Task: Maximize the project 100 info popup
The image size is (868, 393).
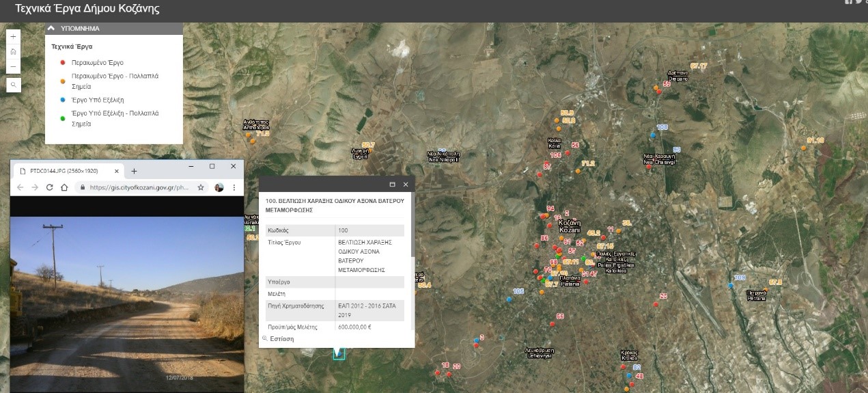Action: pos(392,185)
